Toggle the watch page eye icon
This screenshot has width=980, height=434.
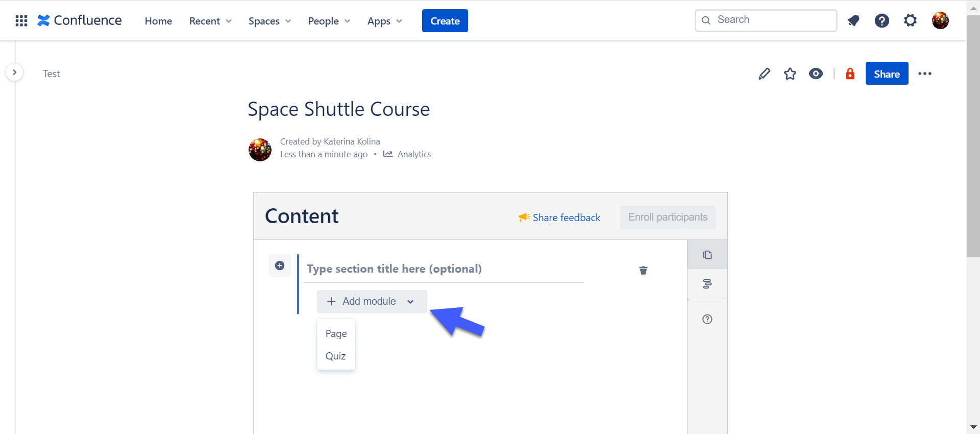coord(816,74)
